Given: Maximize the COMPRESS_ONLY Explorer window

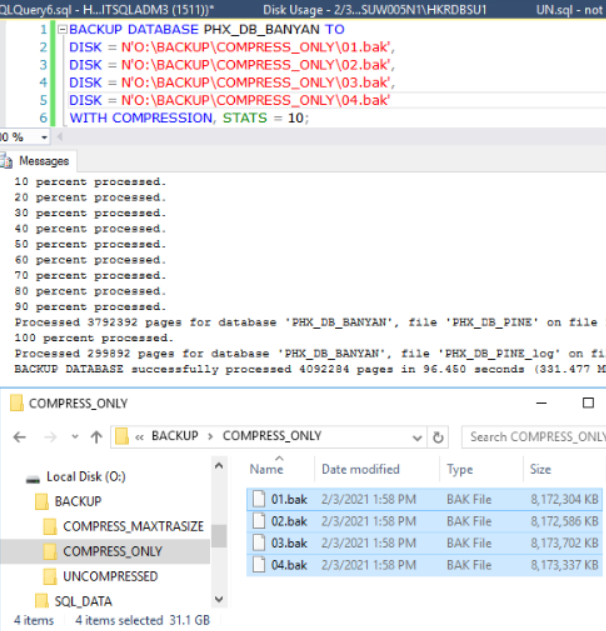Looking at the screenshot, I should (x=588, y=403).
